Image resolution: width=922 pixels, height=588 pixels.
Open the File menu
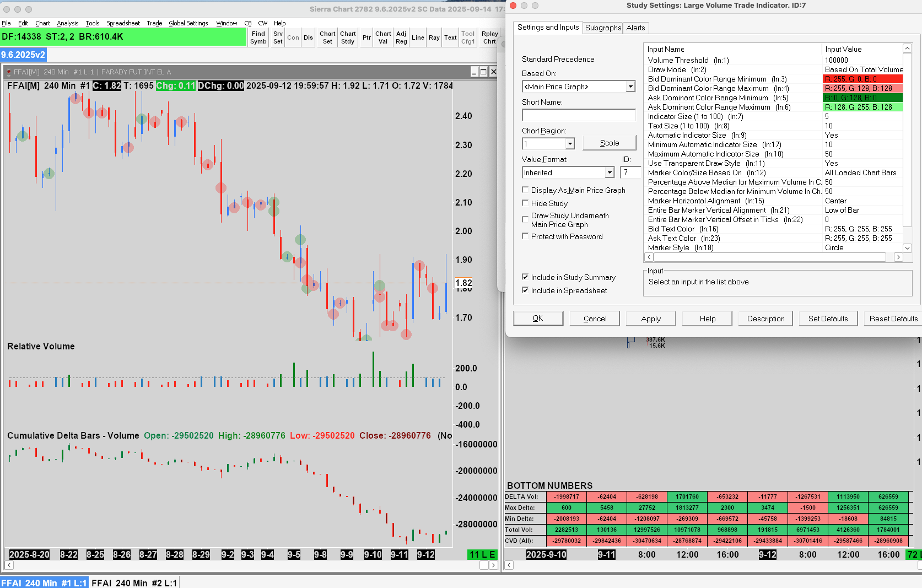pos(6,23)
